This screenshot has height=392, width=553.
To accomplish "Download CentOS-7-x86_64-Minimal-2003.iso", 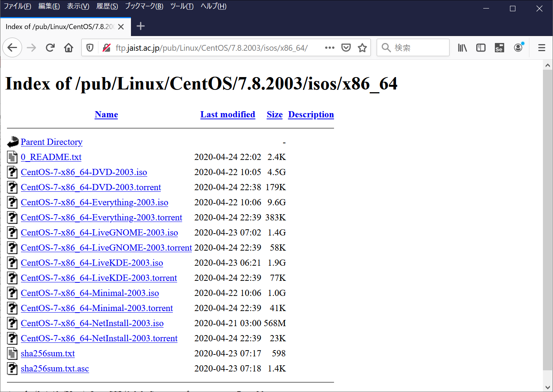I will coord(90,293).
